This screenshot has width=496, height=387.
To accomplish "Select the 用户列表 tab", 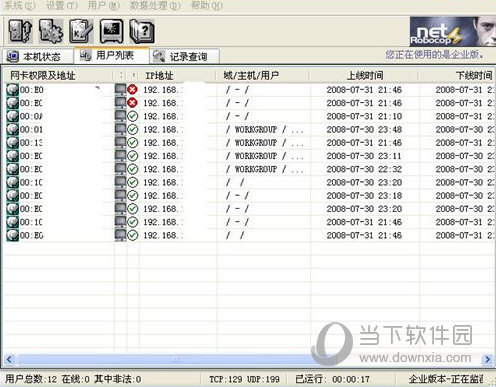I will coord(112,55).
